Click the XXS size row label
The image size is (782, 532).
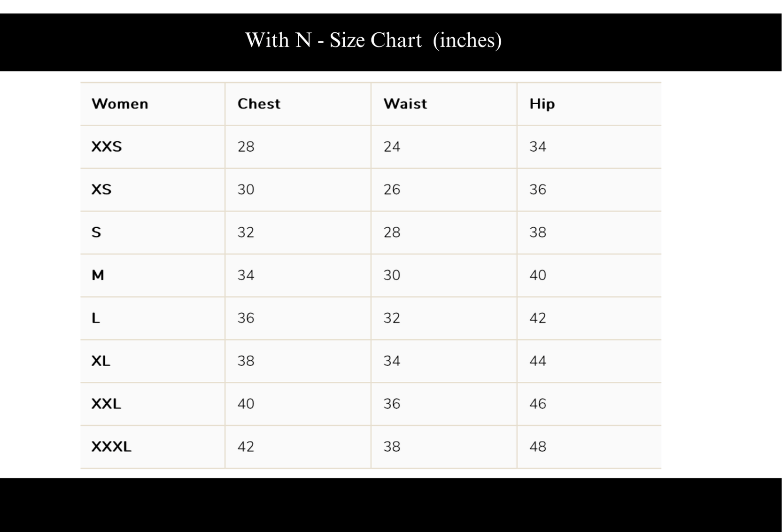pyautogui.click(x=107, y=146)
